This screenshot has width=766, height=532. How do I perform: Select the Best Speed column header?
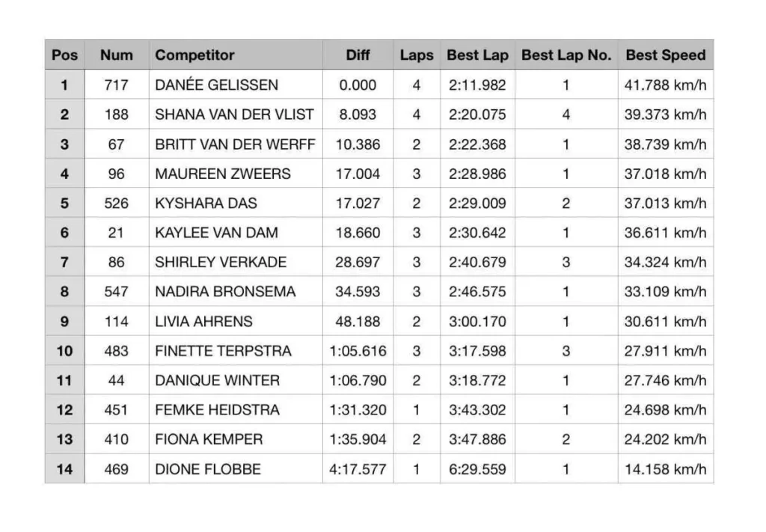[665, 55]
